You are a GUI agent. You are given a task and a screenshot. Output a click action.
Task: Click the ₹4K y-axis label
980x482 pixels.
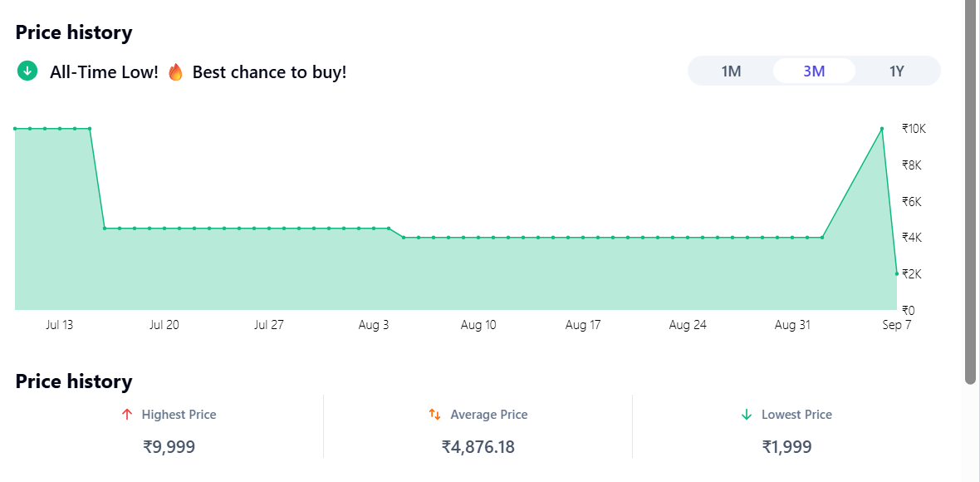913,238
